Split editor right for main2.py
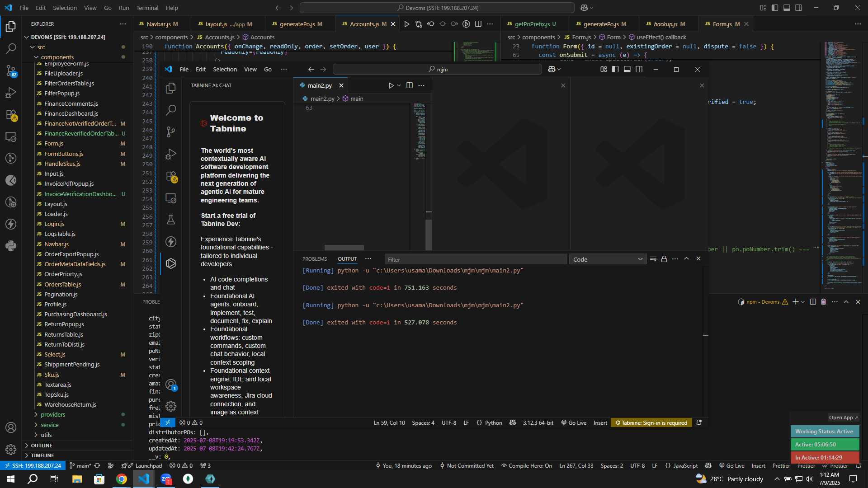This screenshot has width=868, height=488. (x=410, y=85)
